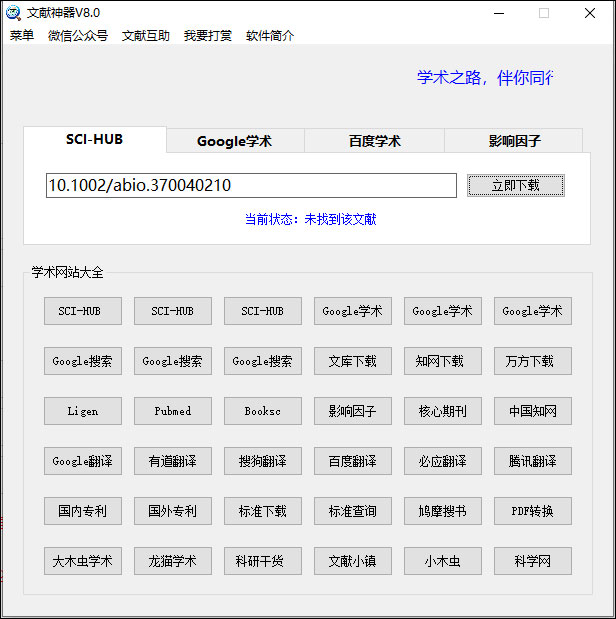Open the 文献互助 menu item
The height and width of the screenshot is (619, 616).
[146, 36]
